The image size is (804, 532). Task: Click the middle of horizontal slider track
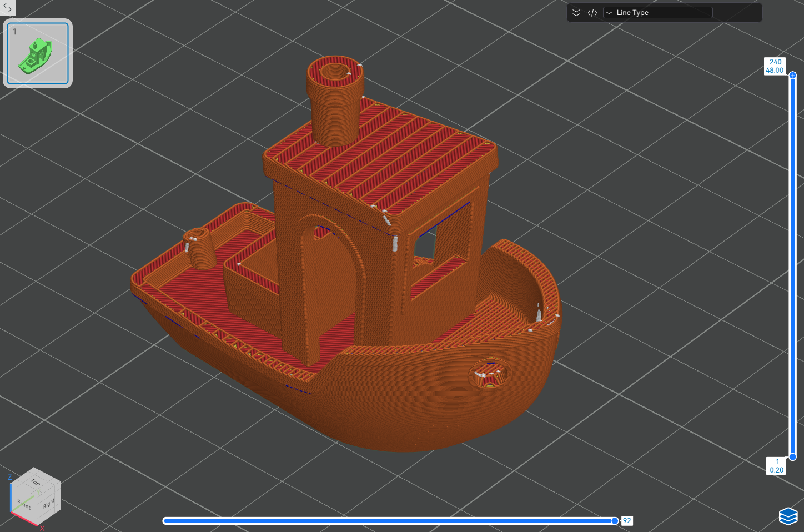pos(389,521)
